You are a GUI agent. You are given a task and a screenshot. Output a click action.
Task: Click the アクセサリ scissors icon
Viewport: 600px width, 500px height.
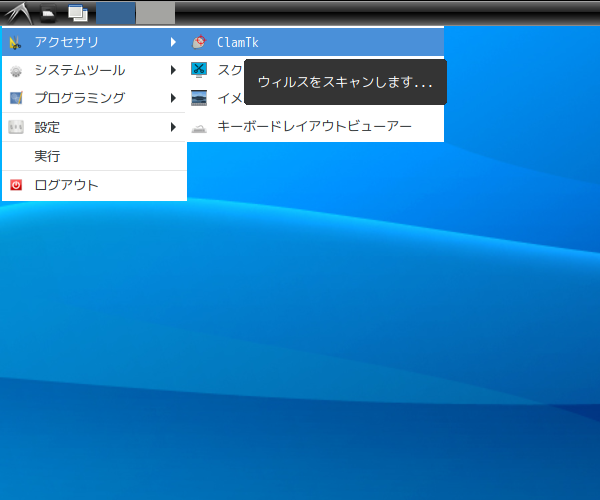pos(15,42)
